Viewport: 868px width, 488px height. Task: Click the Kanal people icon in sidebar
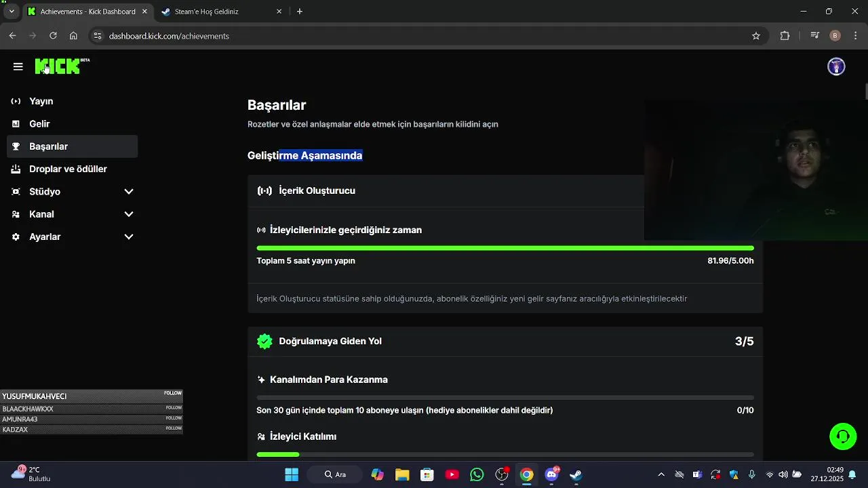[16, 214]
